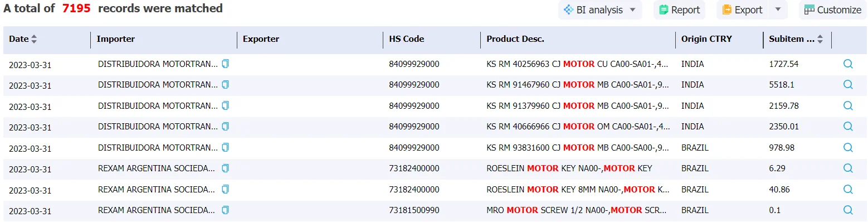View details via magnifier for 978.98 row
Image resolution: width=868 pixels, height=222 pixels.
click(848, 147)
